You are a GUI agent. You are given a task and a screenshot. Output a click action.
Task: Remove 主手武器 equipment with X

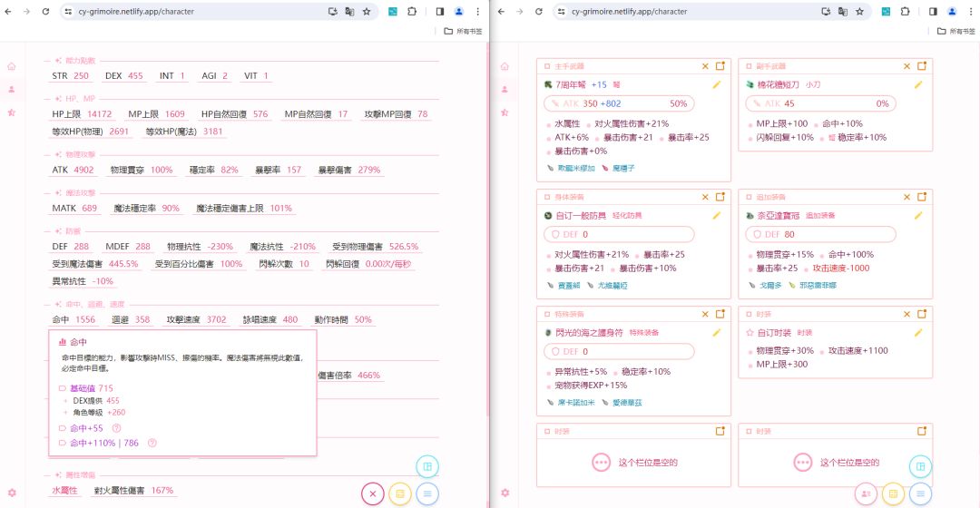pos(705,65)
